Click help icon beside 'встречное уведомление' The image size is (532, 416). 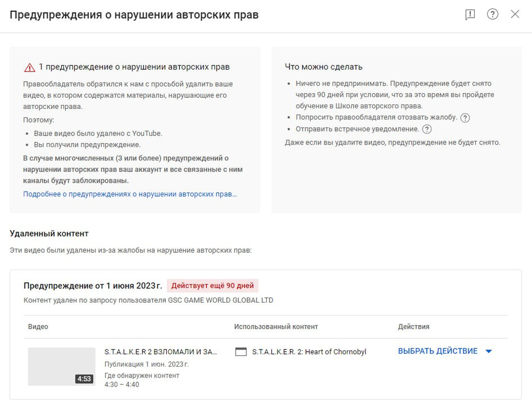click(x=427, y=129)
